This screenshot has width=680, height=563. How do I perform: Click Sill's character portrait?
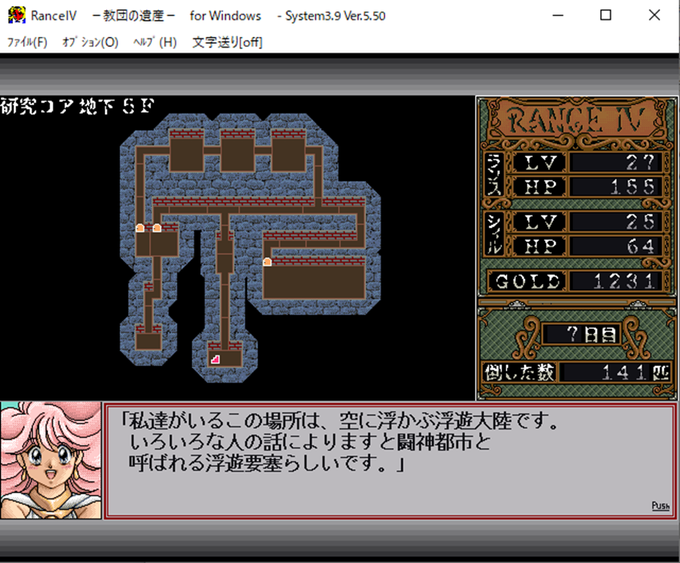click(51, 460)
